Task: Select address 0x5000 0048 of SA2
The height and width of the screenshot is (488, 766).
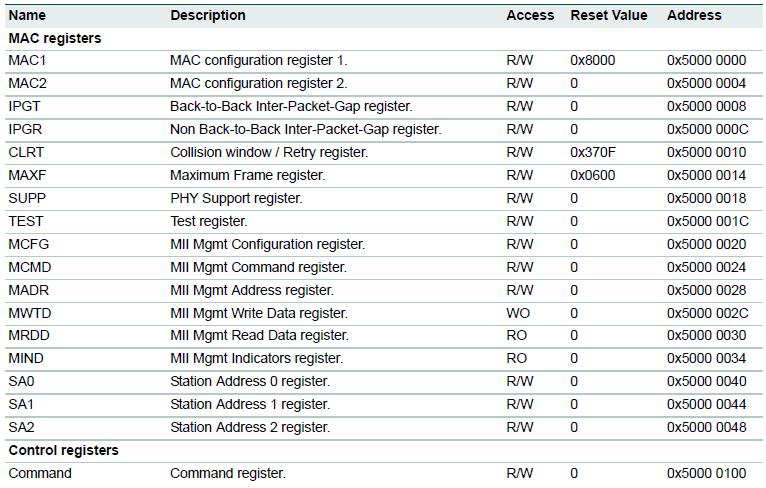Action: (708, 427)
